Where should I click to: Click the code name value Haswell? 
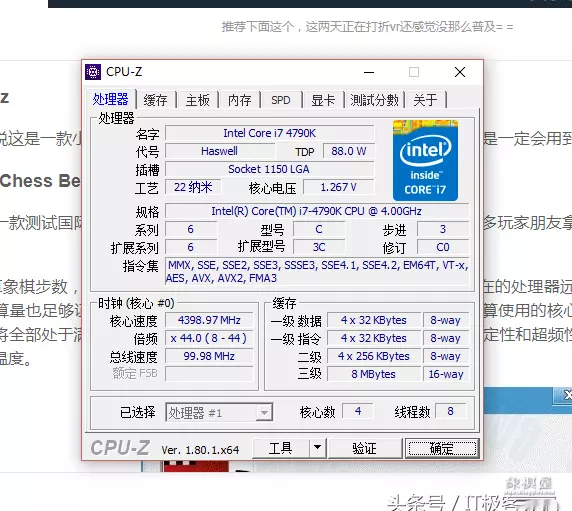[x=219, y=151]
